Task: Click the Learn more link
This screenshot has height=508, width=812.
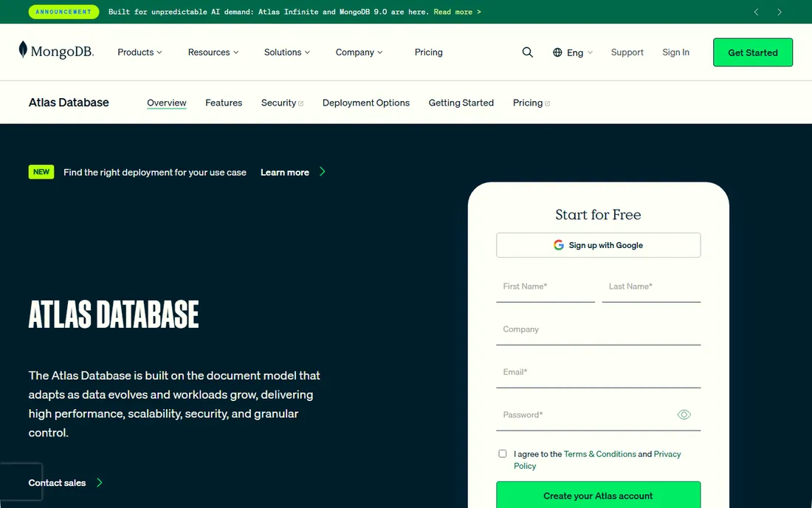Action: pyautogui.click(x=284, y=173)
